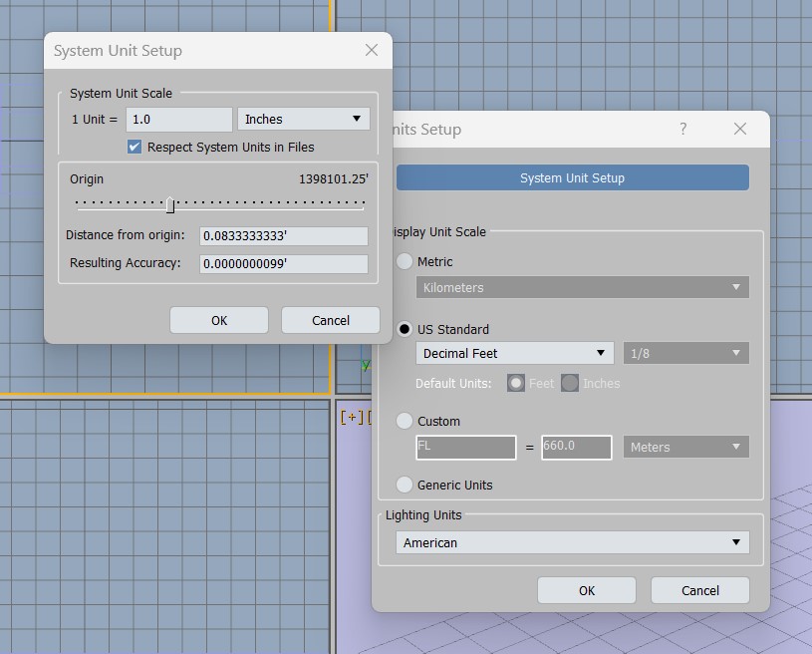Close the Units Setup dialog
Viewport: 812px width, 654px height.
tap(740, 129)
